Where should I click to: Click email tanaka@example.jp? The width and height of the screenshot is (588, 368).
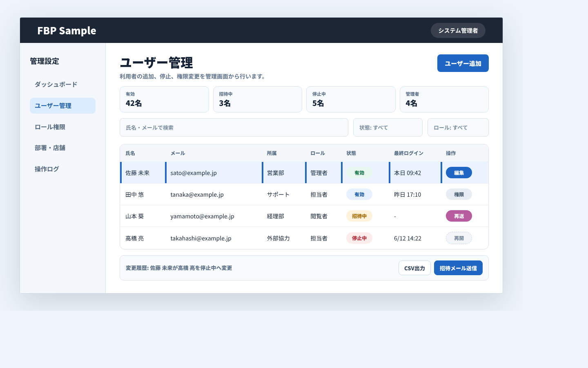(197, 195)
